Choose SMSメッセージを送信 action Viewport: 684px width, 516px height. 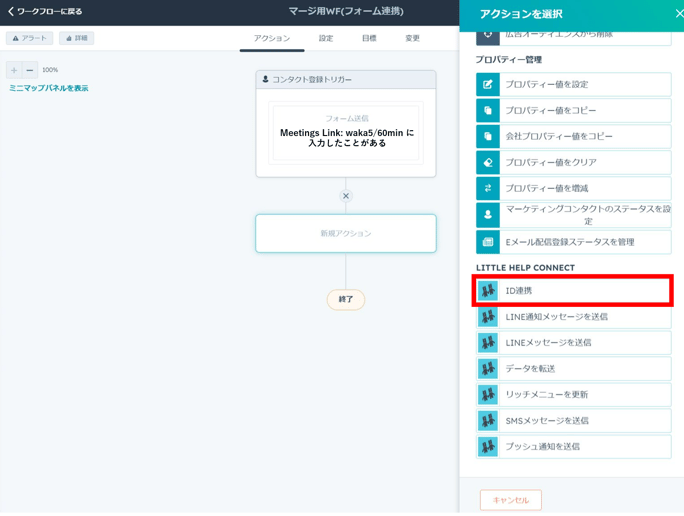click(x=573, y=421)
